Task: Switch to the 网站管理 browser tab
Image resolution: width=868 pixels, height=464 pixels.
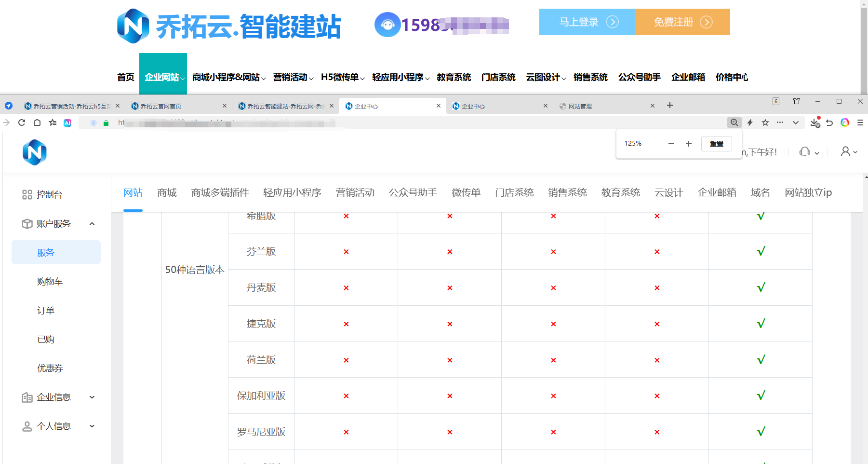Action: (x=606, y=106)
